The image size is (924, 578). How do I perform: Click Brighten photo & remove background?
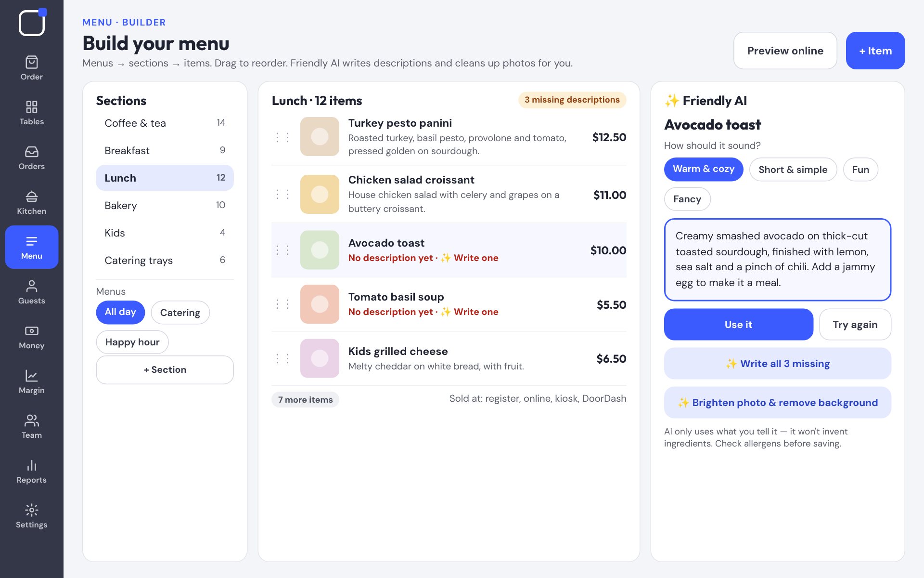click(778, 403)
